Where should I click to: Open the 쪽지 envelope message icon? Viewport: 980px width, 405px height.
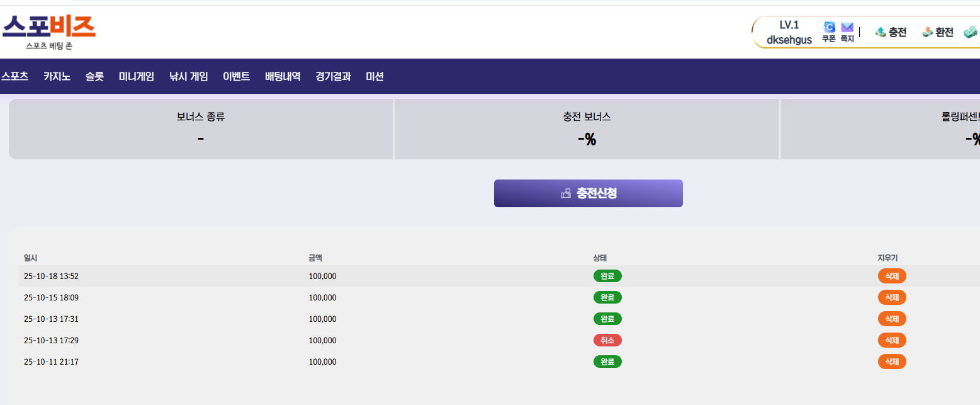pyautogui.click(x=847, y=28)
